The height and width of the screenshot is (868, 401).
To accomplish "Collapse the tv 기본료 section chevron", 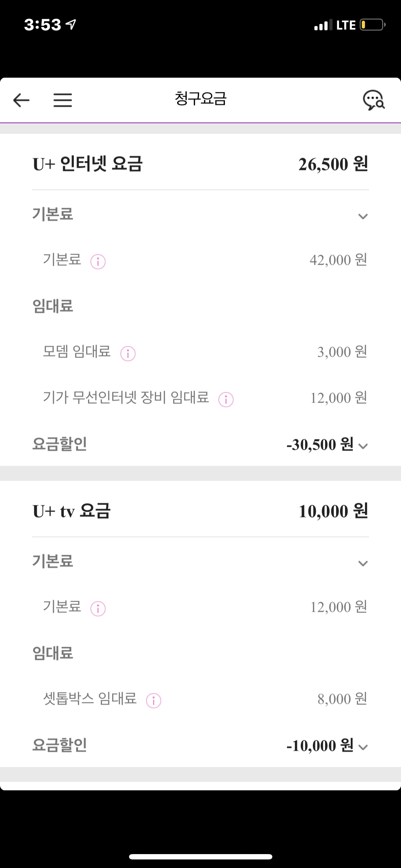I will (363, 563).
